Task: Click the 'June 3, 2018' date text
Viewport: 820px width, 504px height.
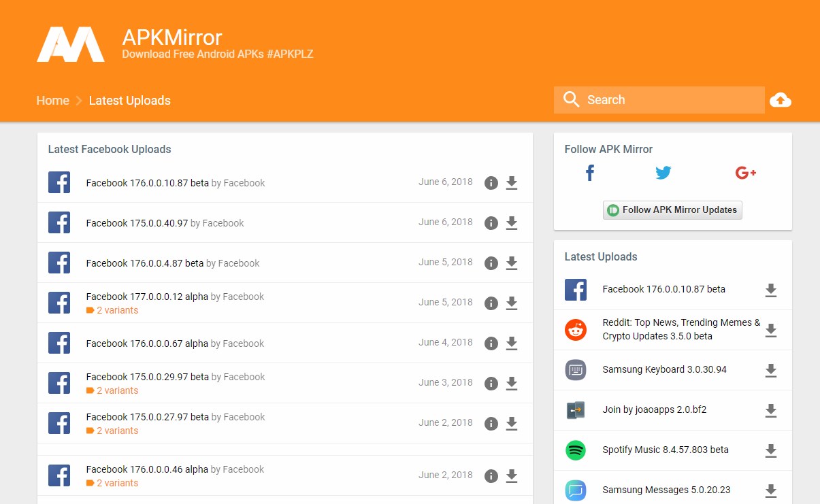Action: [x=446, y=382]
